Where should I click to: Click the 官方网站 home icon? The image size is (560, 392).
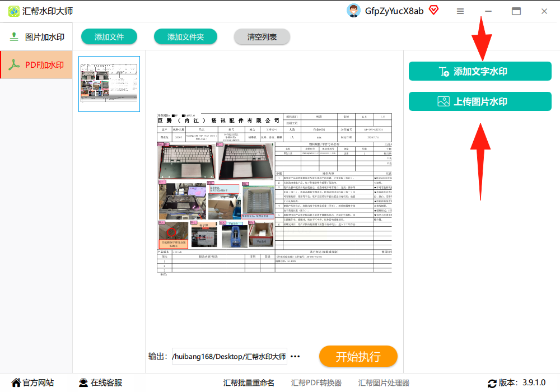coord(16,382)
